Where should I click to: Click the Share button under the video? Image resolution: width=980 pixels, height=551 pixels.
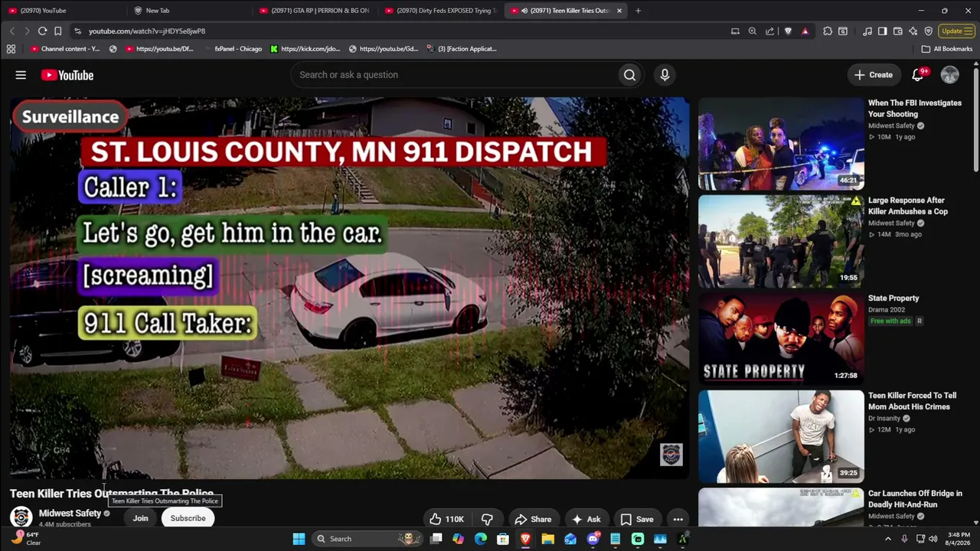[533, 520]
